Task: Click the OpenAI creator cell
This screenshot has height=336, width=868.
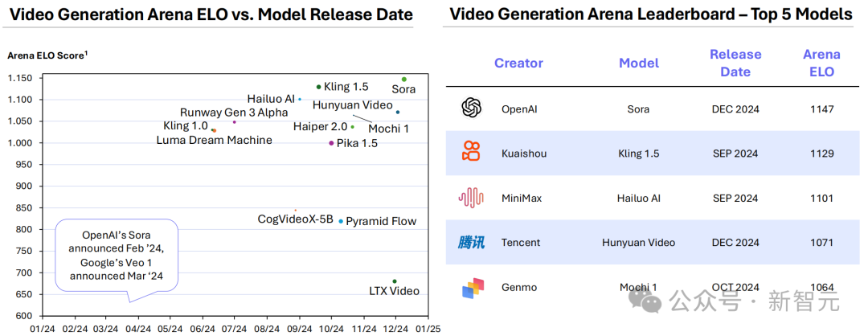Action: [518, 109]
